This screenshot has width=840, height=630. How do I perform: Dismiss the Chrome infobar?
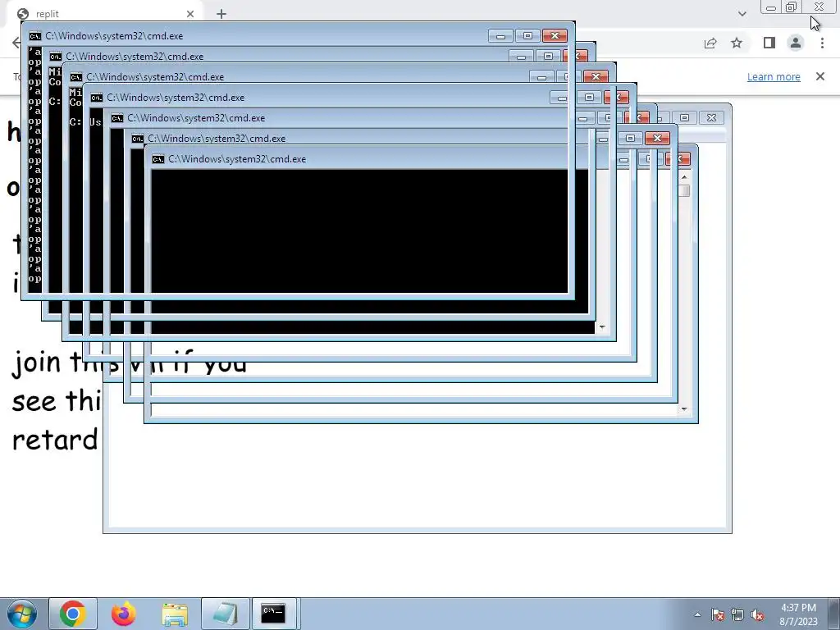click(820, 76)
